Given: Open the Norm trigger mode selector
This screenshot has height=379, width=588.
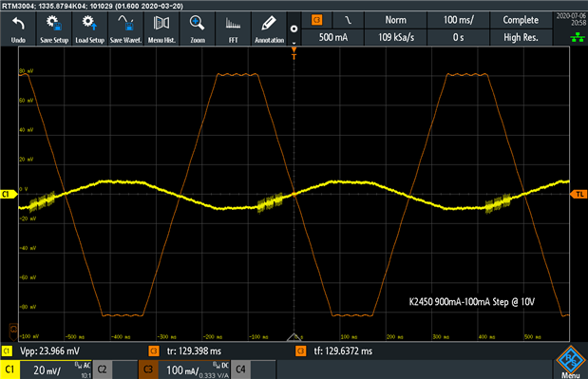Looking at the screenshot, I should [x=395, y=20].
